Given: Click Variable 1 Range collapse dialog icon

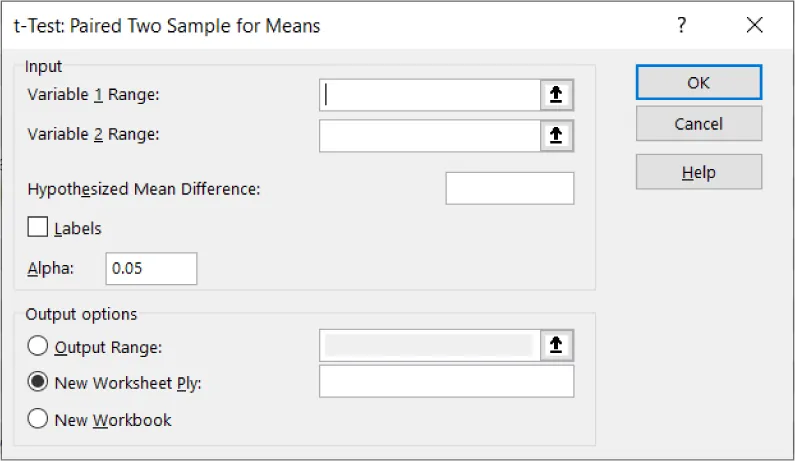Looking at the screenshot, I should [x=557, y=95].
